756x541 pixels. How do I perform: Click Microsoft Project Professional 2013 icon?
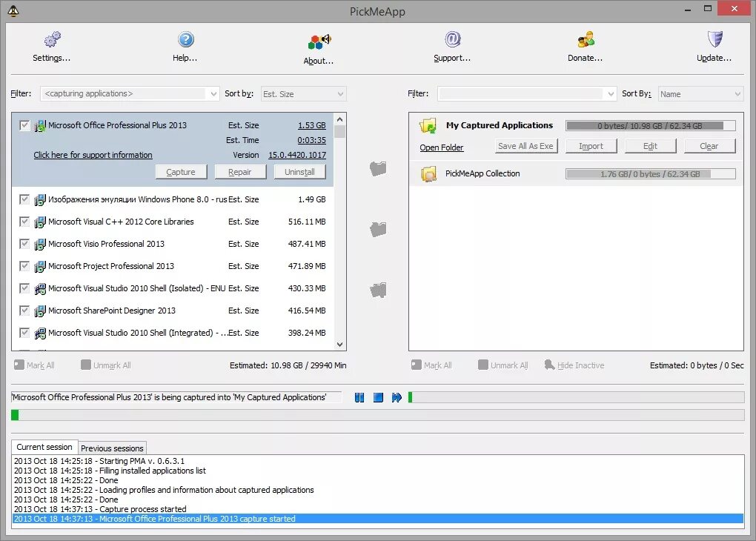(40, 266)
